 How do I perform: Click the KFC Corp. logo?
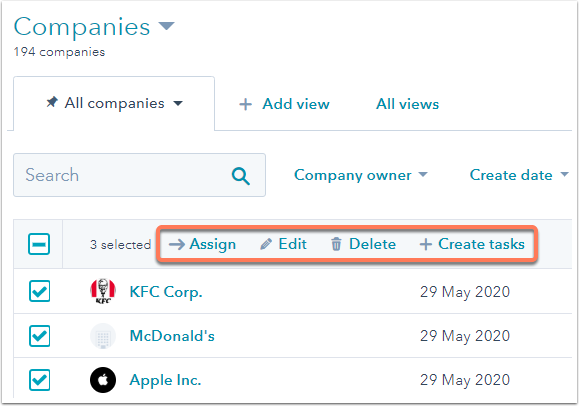coord(103,291)
